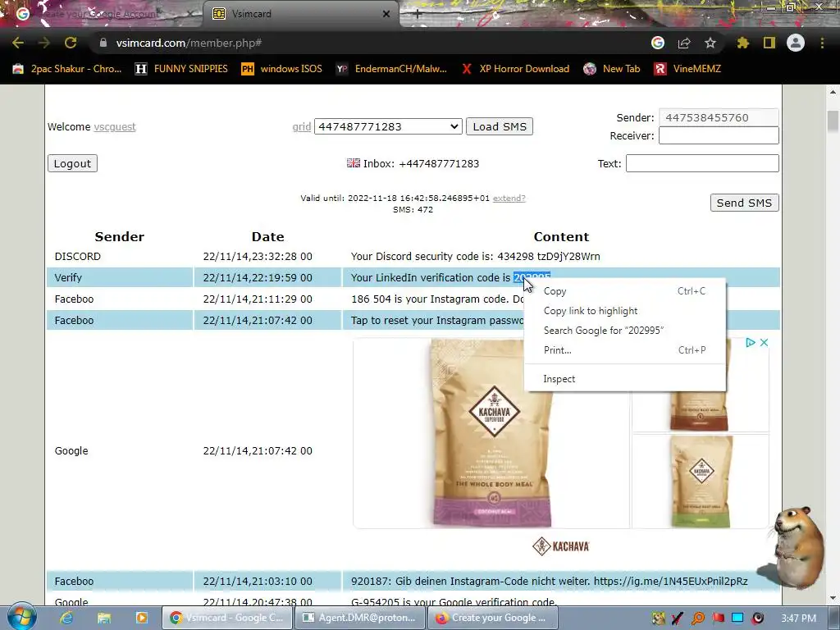This screenshot has height=630, width=840.
Task: Click the red flag tray icon
Action: (x=718, y=619)
